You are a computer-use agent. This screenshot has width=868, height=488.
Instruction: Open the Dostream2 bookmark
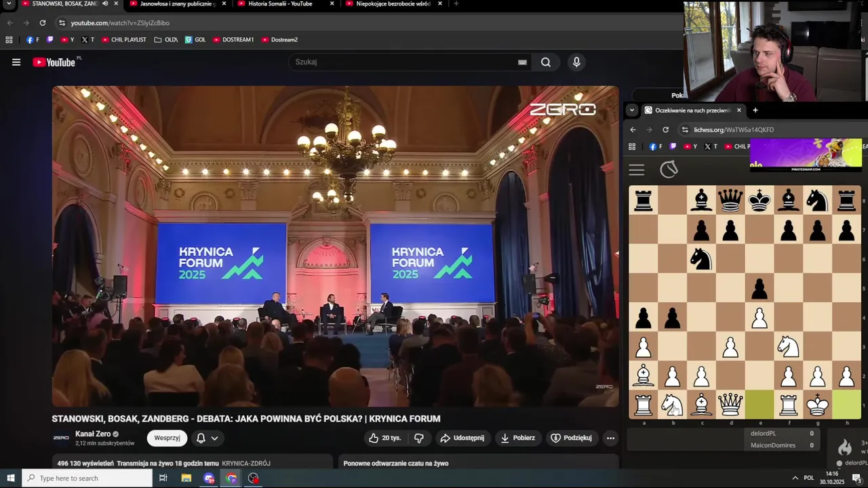(279, 40)
